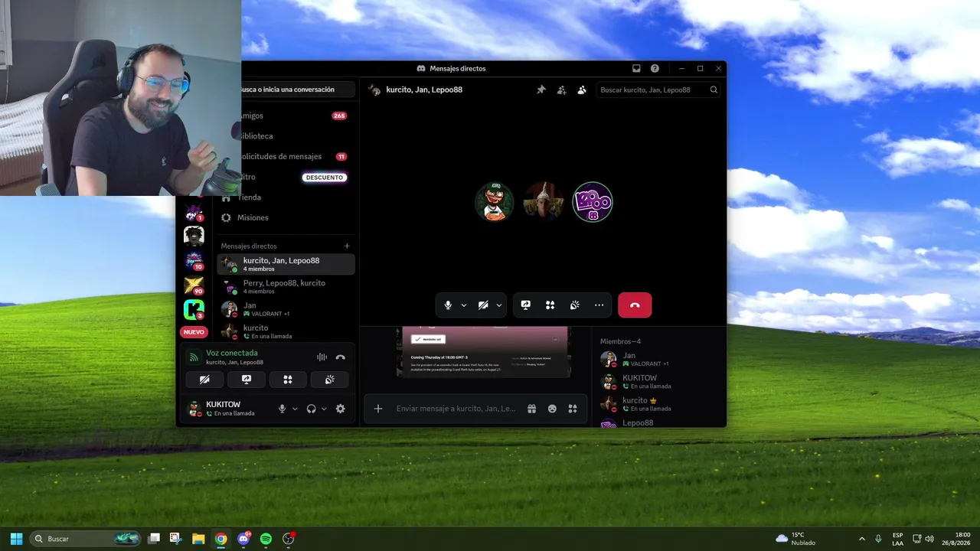The height and width of the screenshot is (551, 980).
Task: Open Discord help question mark icon
Action: click(655, 68)
